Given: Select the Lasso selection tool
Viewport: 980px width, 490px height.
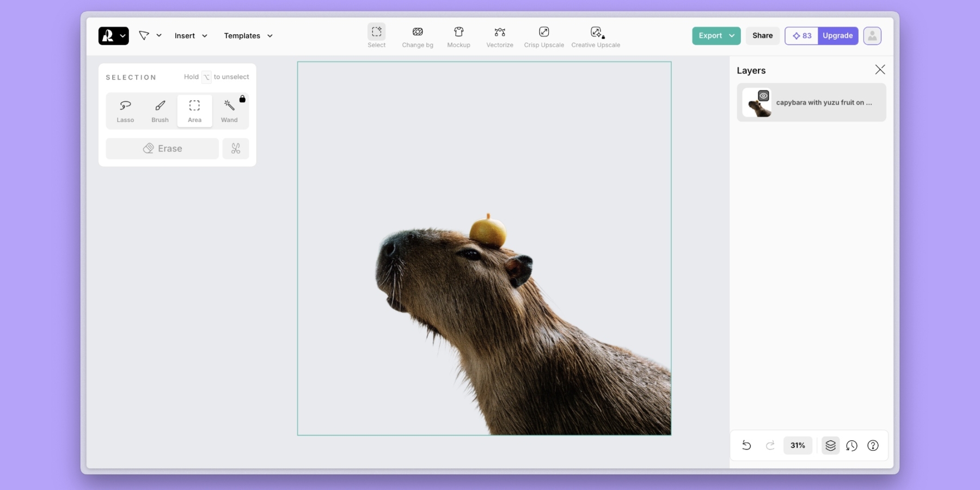Looking at the screenshot, I should click(x=125, y=111).
